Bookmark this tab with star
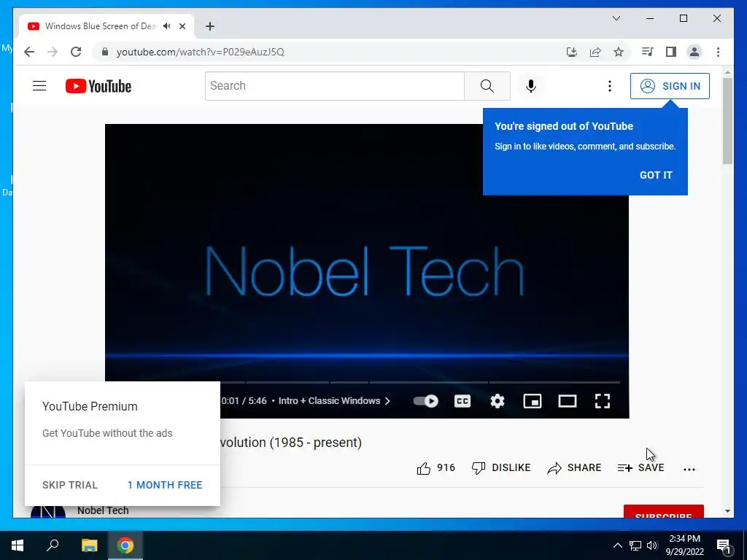The image size is (747, 560). [x=619, y=52]
